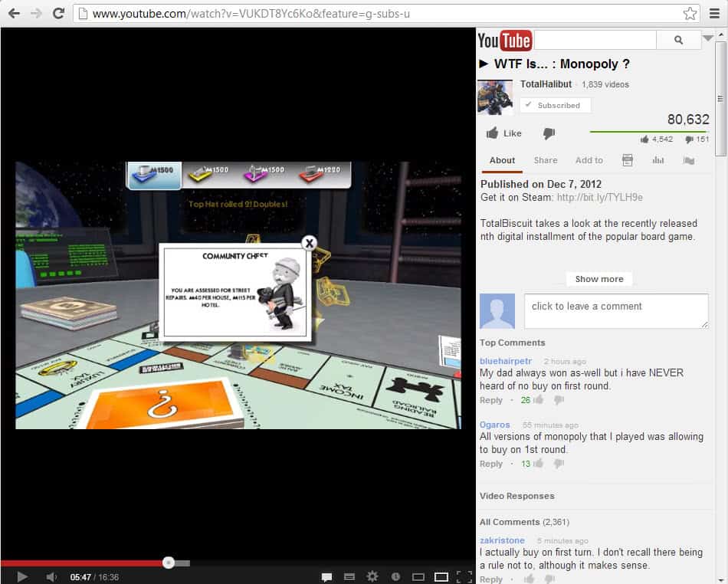Upvote Ogaros's comment

point(539,464)
